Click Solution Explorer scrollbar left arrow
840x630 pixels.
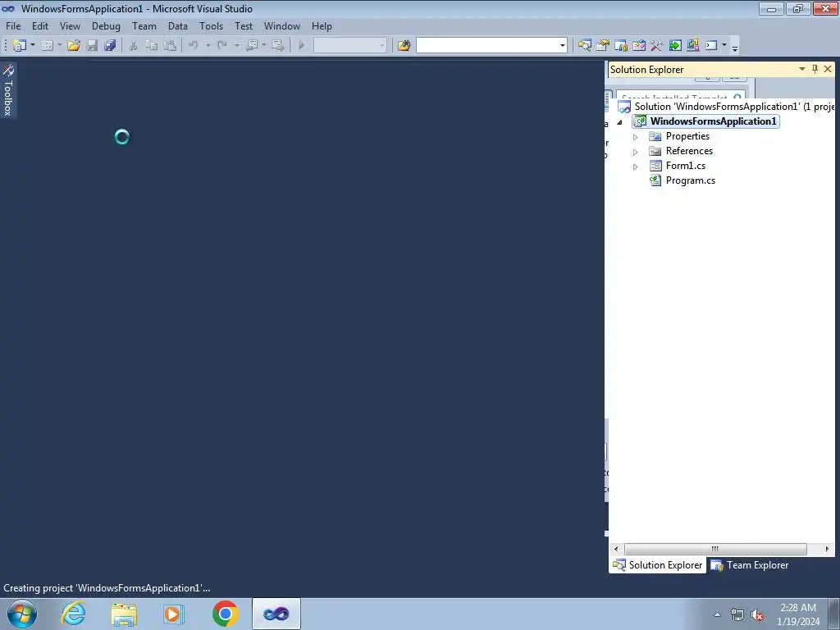(x=616, y=549)
